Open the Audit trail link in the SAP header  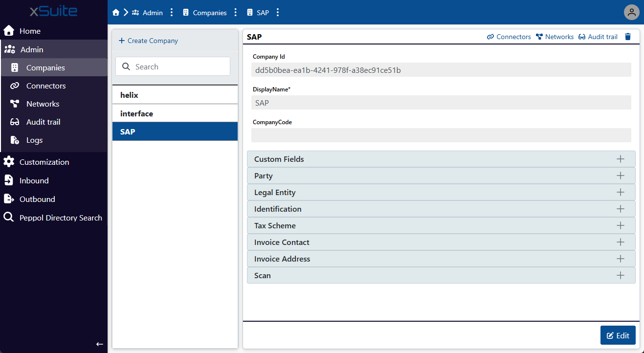point(598,37)
